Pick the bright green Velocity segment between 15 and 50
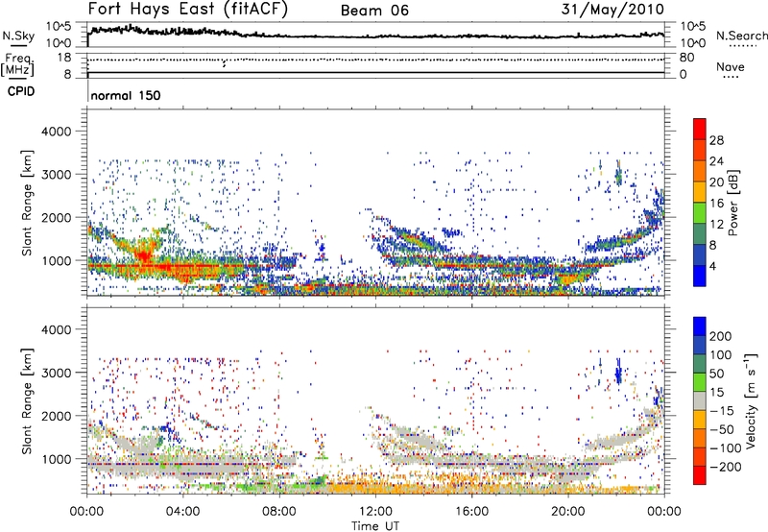The image size is (768, 532). 700,381
